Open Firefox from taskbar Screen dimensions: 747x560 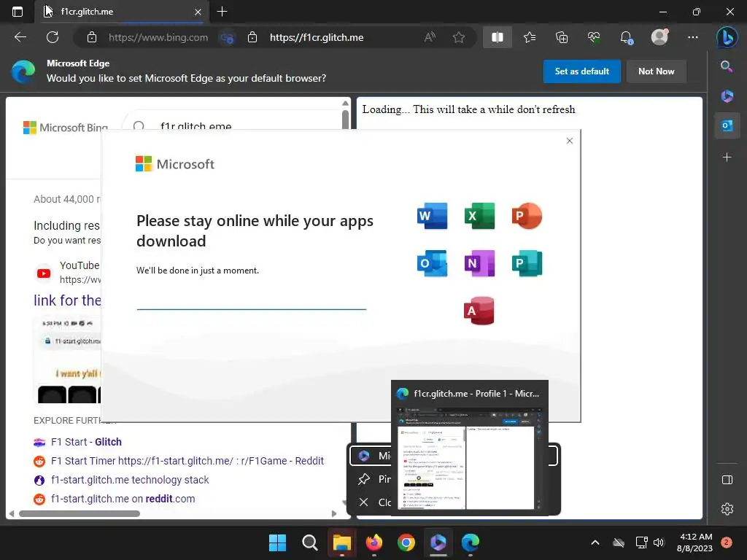(374, 542)
